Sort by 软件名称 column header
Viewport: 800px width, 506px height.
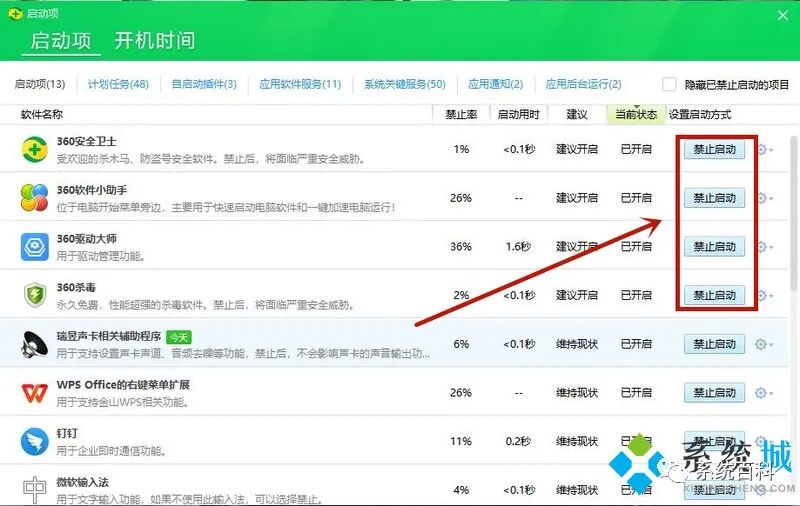point(42,115)
